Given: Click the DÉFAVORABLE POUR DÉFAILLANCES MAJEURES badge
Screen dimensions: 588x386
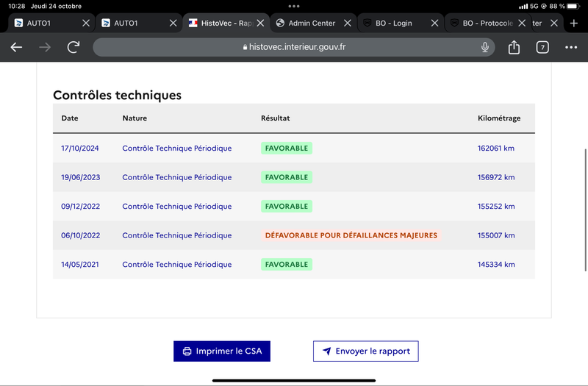Looking at the screenshot, I should click(351, 235).
